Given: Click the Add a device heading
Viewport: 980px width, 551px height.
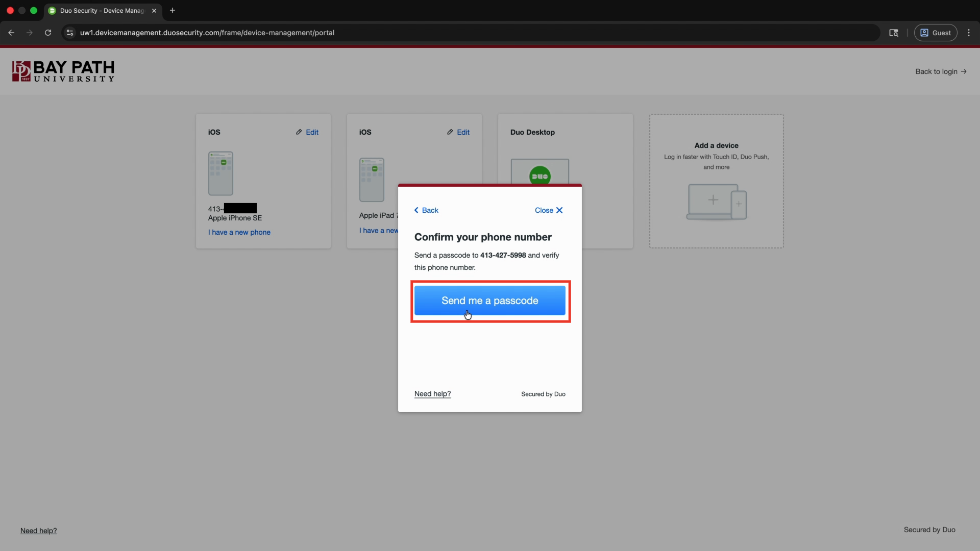Looking at the screenshot, I should click(716, 145).
